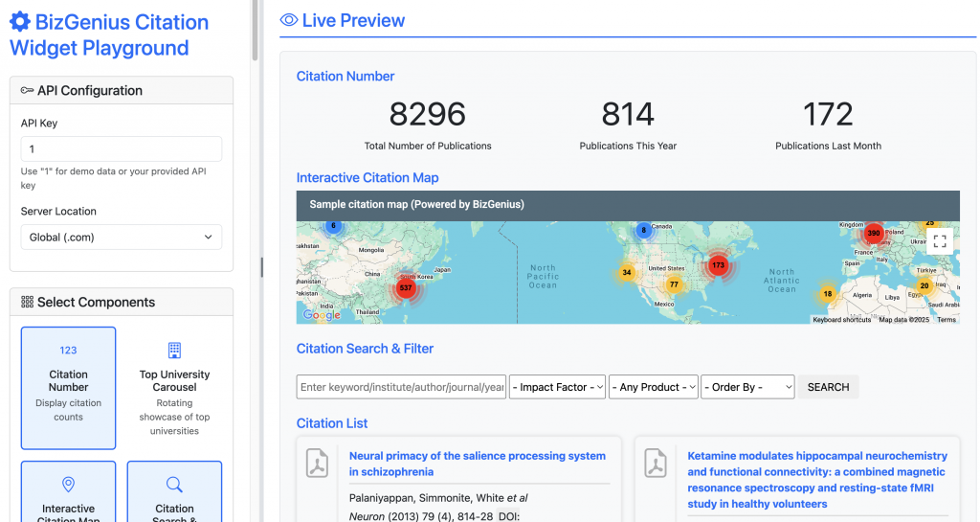Viewport: 980px width, 522px height.
Task: Click the Google logo on the map
Action: 322,314
